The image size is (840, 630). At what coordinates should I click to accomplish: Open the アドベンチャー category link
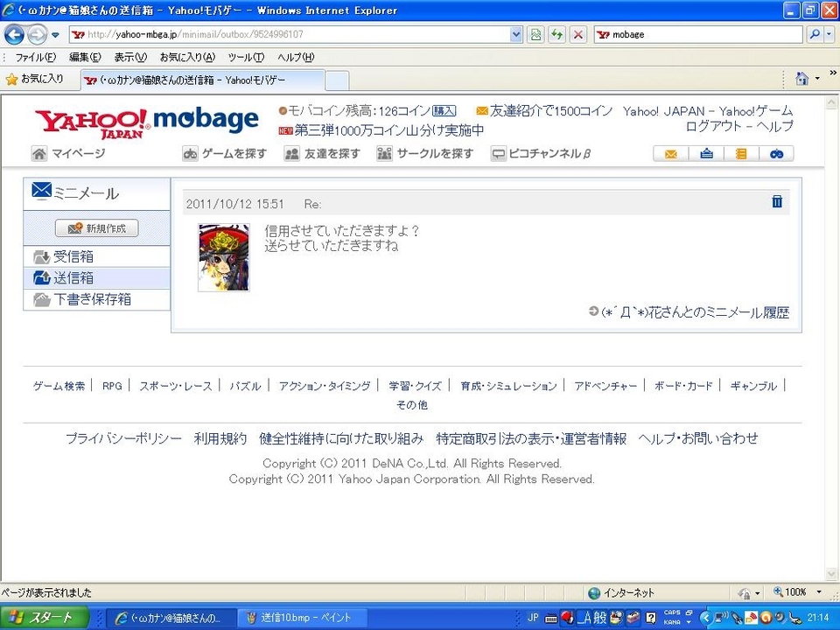[x=605, y=386]
